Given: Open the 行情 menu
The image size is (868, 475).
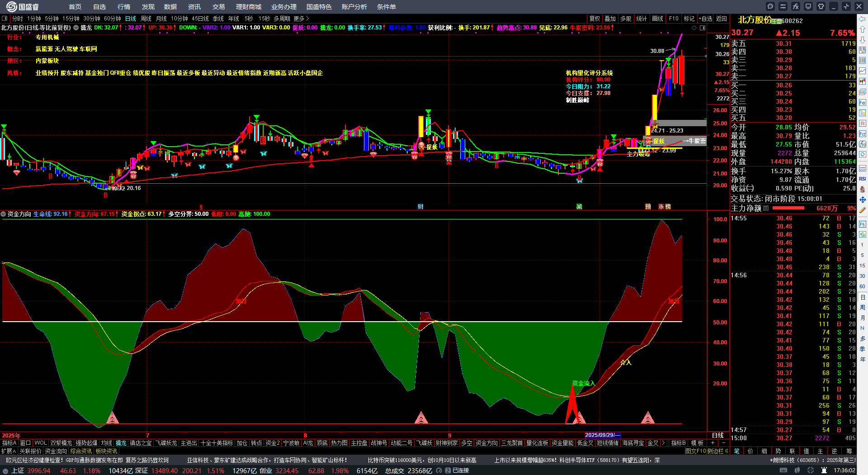Looking at the screenshot, I should point(124,7).
